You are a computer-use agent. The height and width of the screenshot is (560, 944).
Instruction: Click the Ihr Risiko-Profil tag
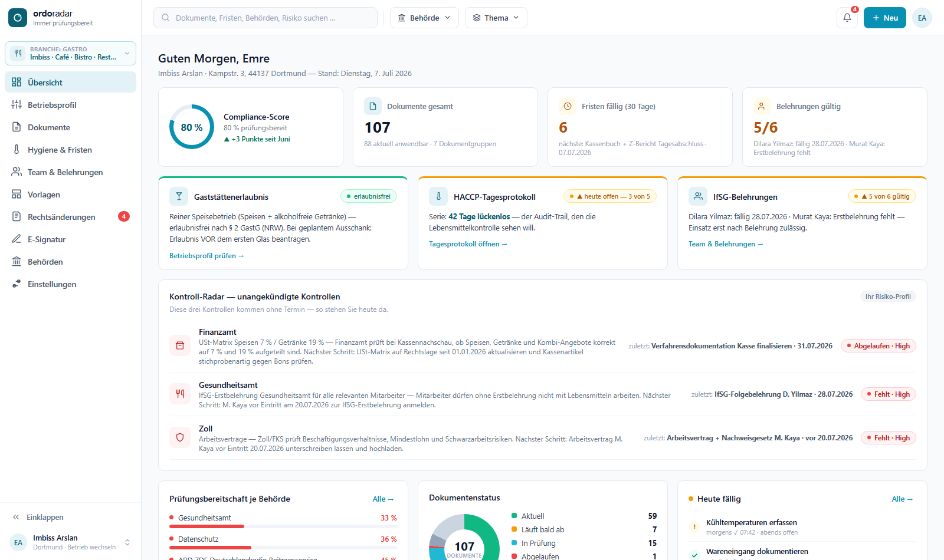(x=888, y=297)
